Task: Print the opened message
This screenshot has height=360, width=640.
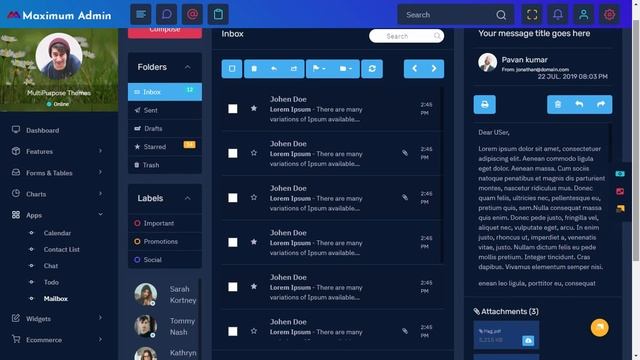Action: click(484, 104)
